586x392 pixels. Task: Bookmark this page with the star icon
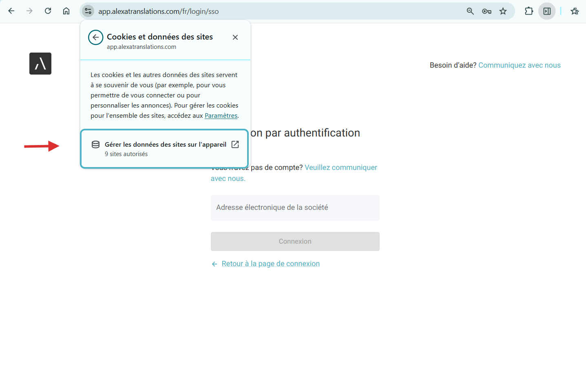coord(503,11)
